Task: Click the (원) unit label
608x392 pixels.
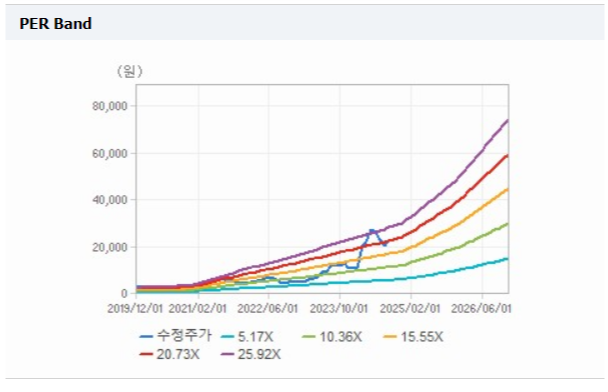Action: coord(130,71)
